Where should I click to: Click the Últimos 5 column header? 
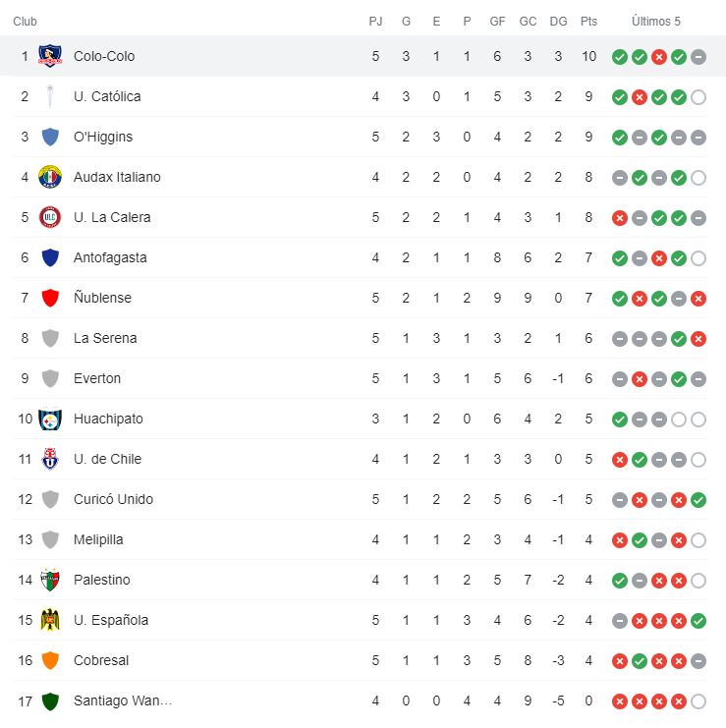pyautogui.click(x=655, y=22)
